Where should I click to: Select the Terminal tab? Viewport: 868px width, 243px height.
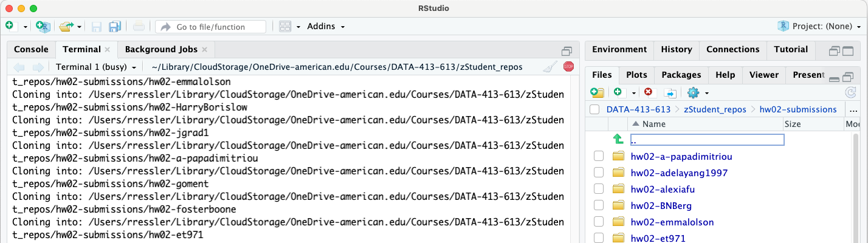click(81, 49)
